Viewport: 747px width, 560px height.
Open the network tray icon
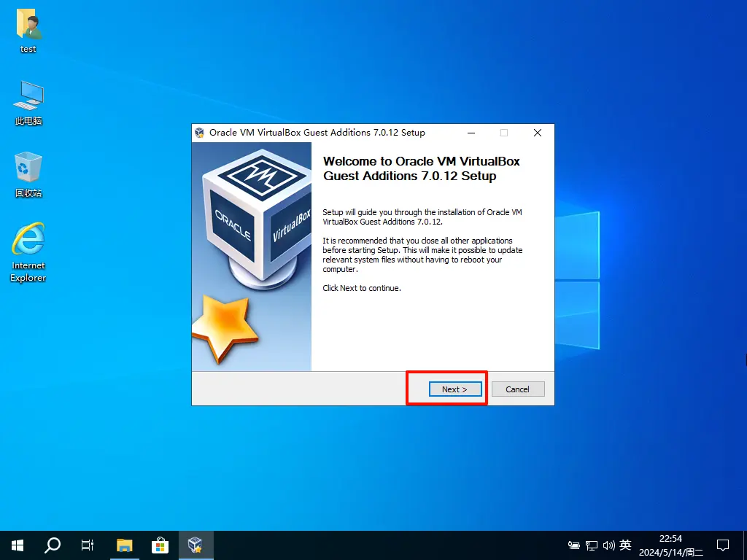tap(591, 545)
